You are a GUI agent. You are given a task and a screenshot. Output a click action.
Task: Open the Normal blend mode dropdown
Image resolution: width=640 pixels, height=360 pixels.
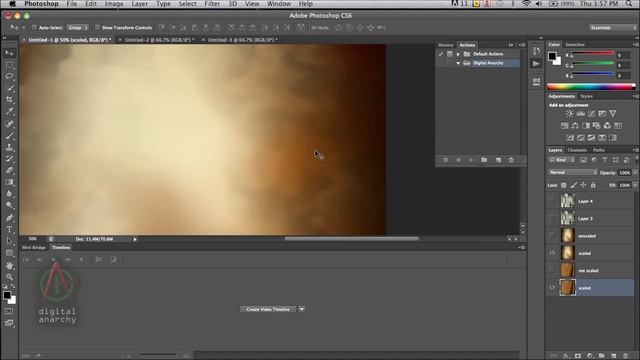(573, 173)
